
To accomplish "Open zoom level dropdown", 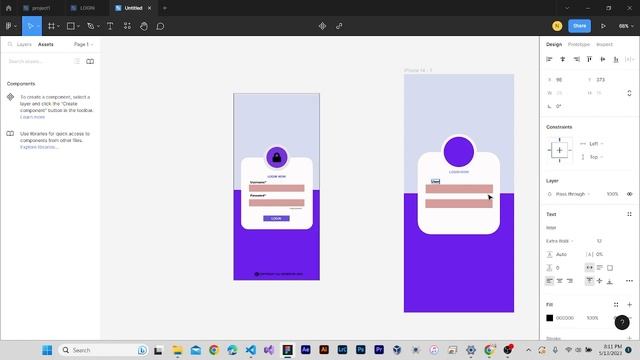I will [626, 26].
